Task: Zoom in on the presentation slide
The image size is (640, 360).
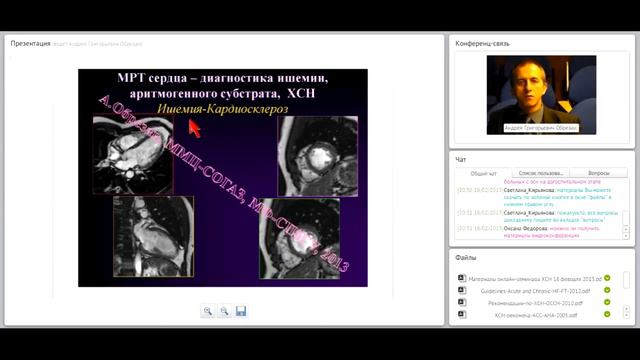Action: [207, 311]
